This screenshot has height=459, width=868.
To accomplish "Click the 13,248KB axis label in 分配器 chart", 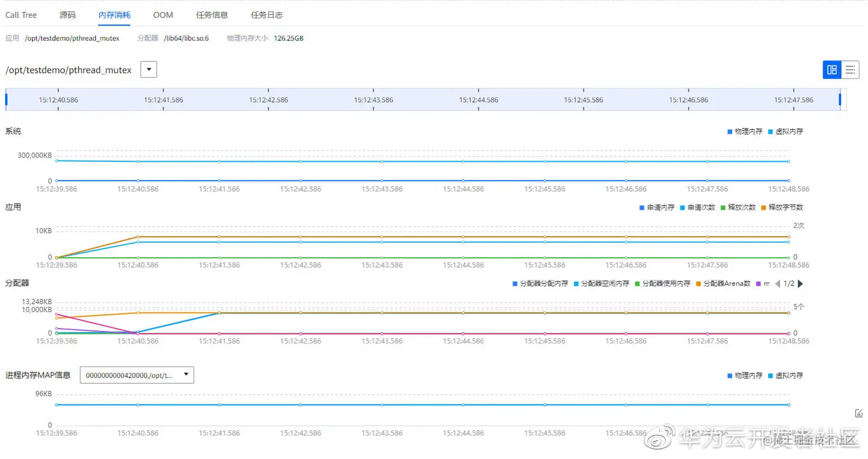I will 36,302.
